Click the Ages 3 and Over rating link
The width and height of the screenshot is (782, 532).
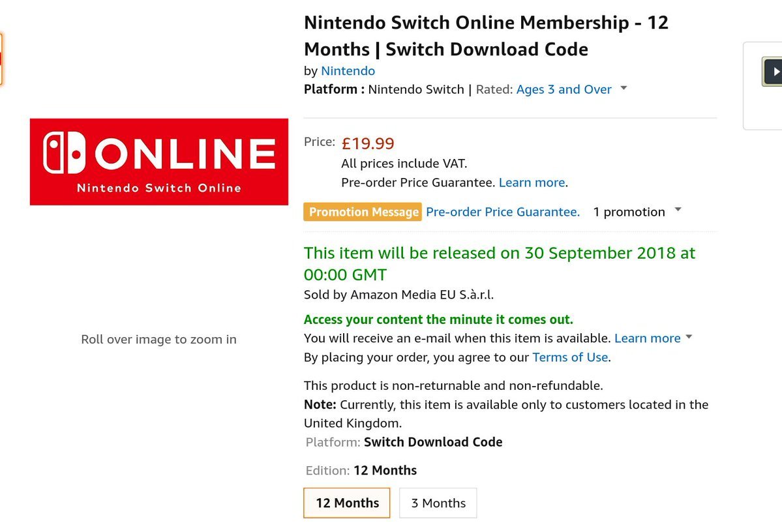564,89
